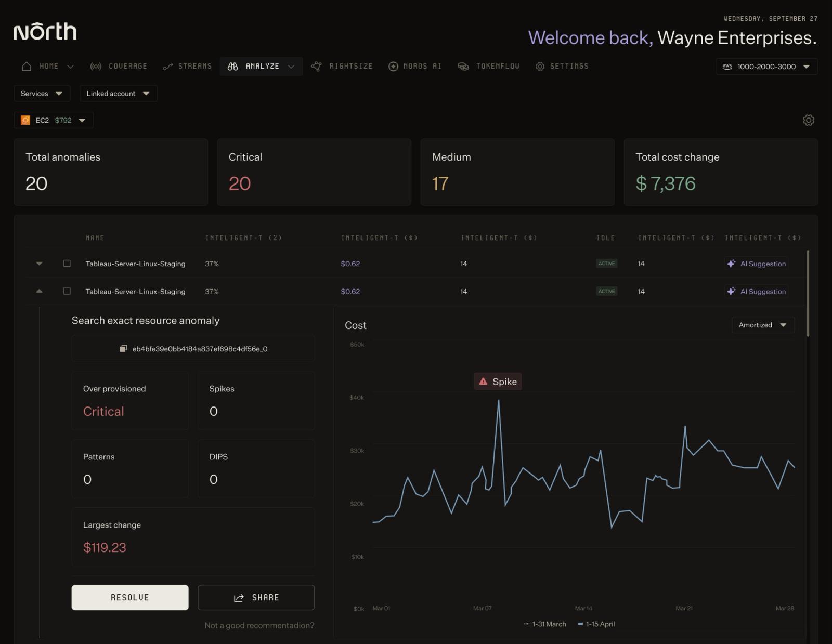The image size is (832, 644).
Task: Open the Analyze tab
Action: click(261, 66)
